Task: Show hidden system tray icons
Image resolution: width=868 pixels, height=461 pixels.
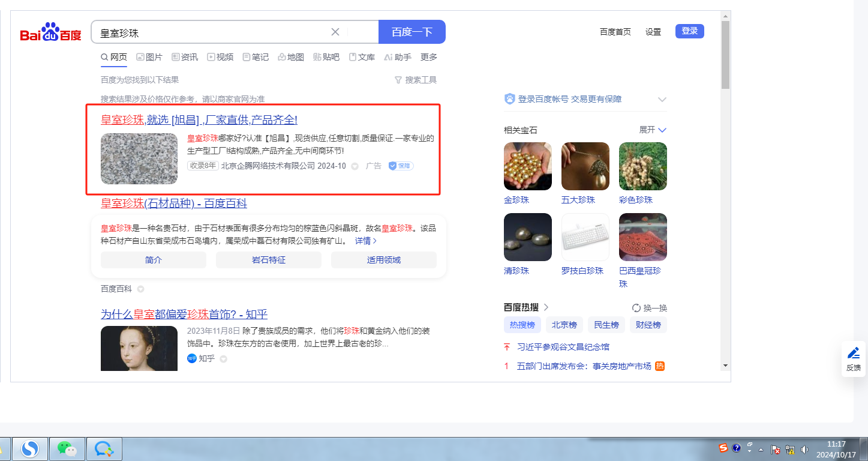Action: (x=761, y=449)
